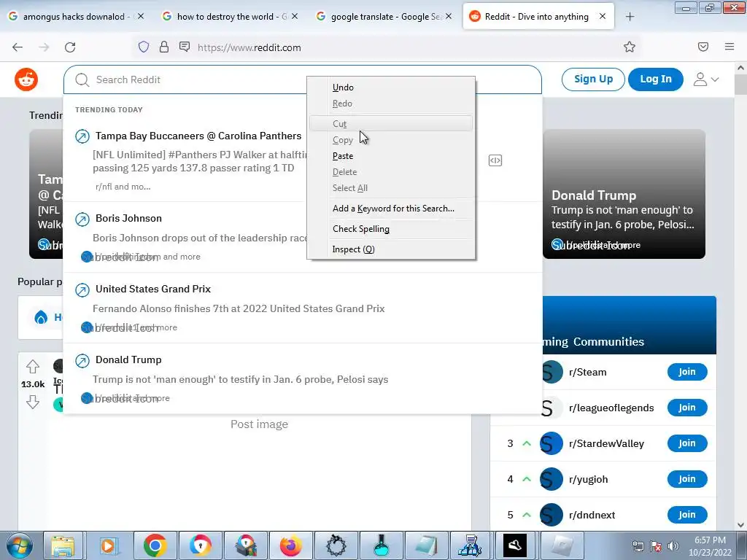The height and width of the screenshot is (560, 747).
Task: Open a new tab with the plus button
Action: point(630,17)
